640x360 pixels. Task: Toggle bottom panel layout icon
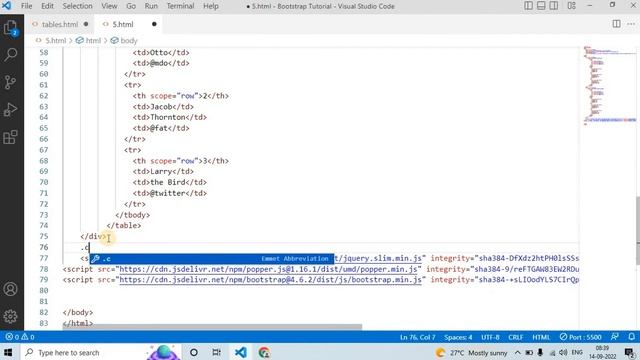[x=541, y=6]
